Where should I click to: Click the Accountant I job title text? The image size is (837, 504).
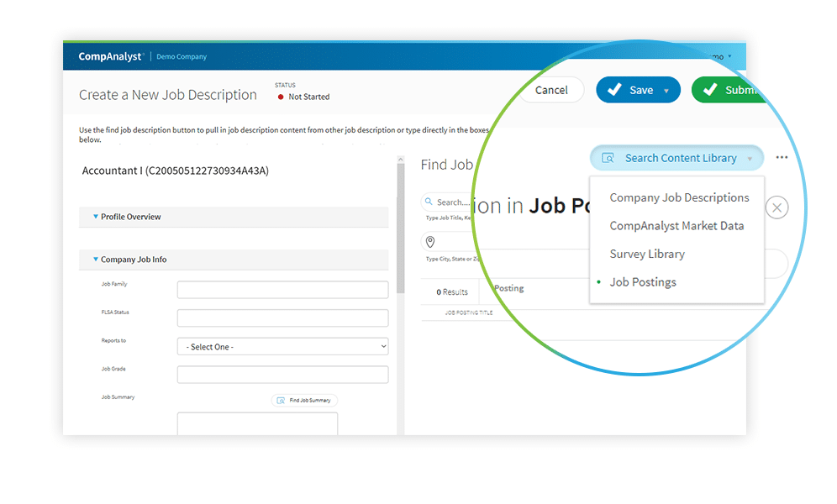[x=175, y=171]
